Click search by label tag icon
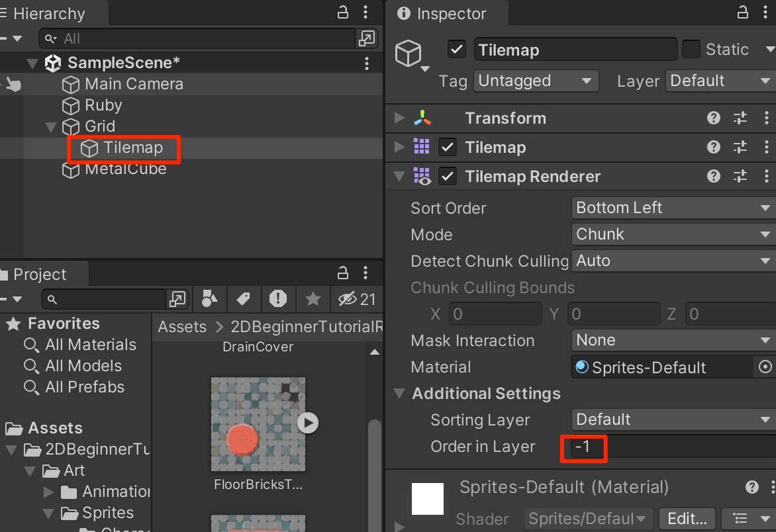The width and height of the screenshot is (776, 532). tap(243, 299)
